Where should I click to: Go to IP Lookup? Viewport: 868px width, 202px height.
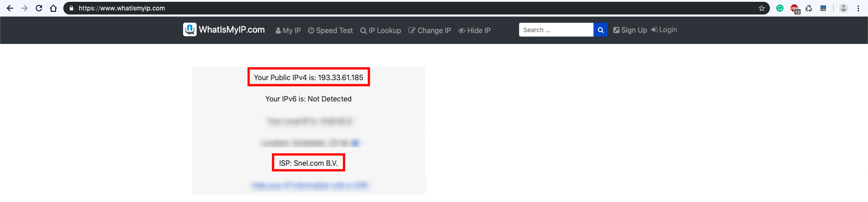tap(381, 30)
